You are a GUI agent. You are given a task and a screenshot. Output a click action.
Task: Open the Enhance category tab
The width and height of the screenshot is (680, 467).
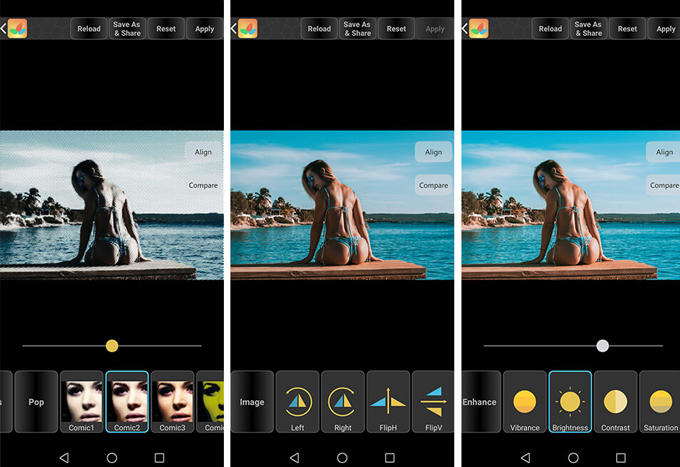480,401
